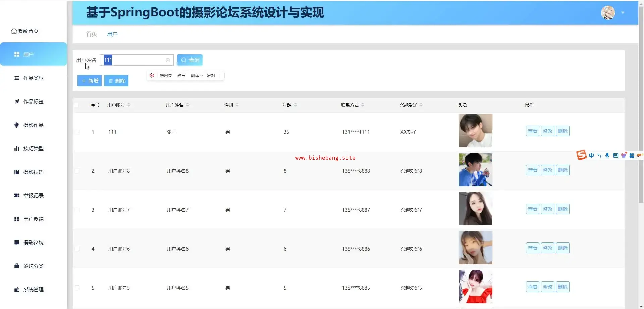Click the avatar thumbnail of user 张三

475,131
